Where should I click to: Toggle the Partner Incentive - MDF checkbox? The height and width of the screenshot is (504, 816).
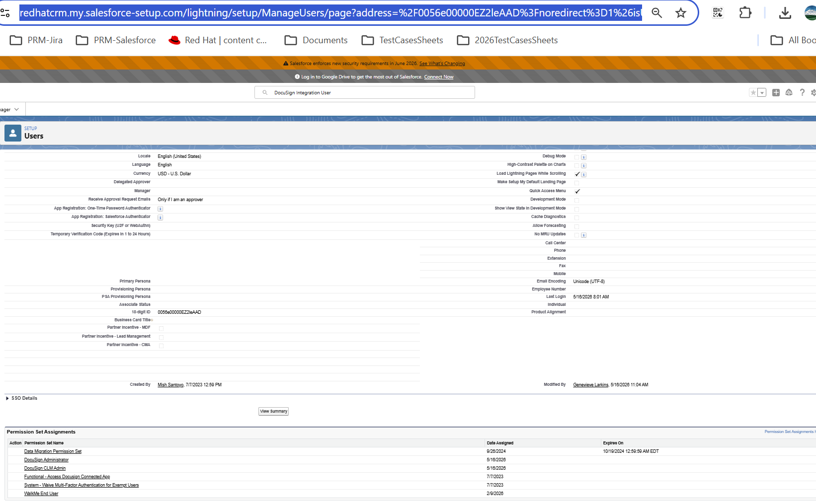point(161,328)
